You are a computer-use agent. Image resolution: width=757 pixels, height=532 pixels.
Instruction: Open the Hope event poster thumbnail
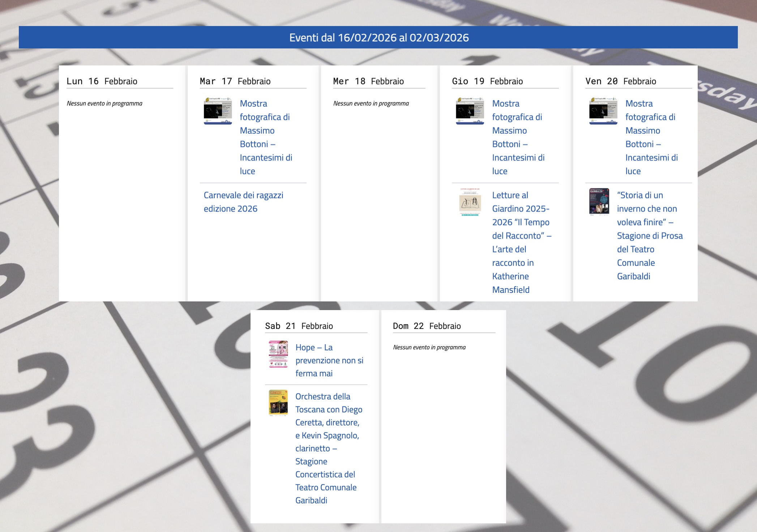point(278,354)
